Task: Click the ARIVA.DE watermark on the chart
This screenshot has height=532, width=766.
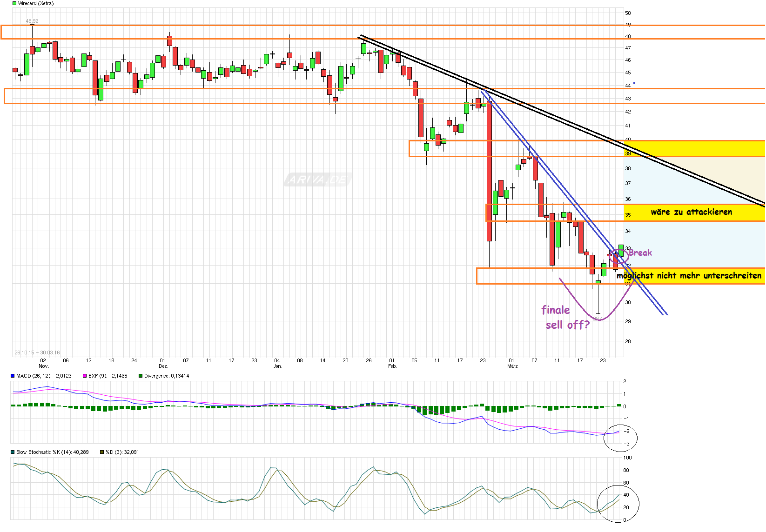Action: pos(317,179)
